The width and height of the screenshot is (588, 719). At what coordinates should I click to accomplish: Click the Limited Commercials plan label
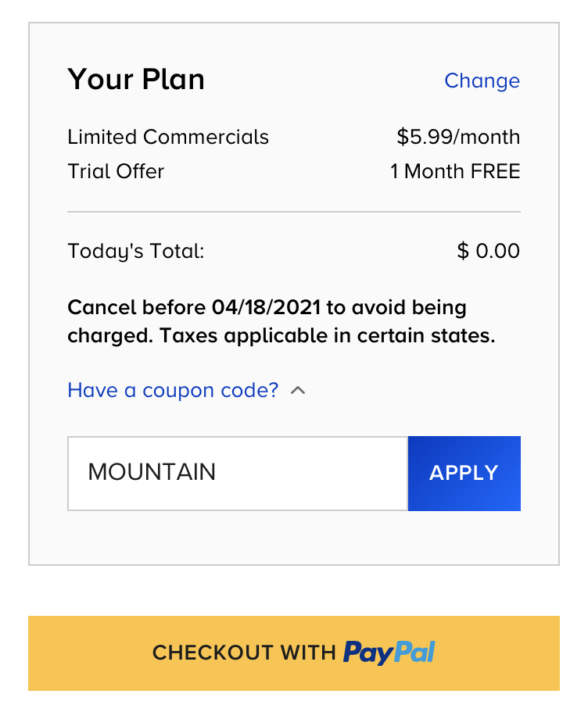tap(168, 137)
